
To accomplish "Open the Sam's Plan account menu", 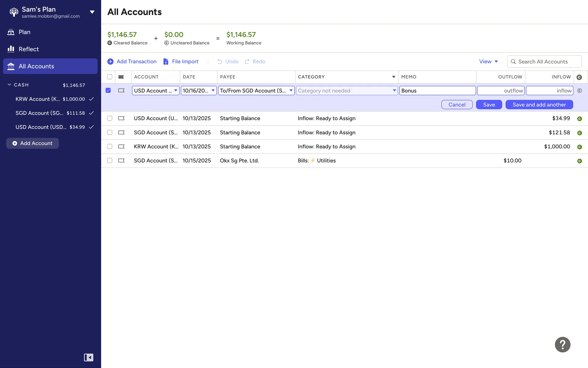I will point(92,12).
